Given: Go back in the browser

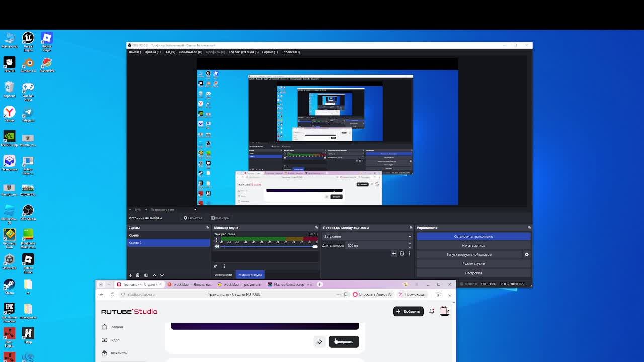Looking at the screenshot, I should coord(101,294).
